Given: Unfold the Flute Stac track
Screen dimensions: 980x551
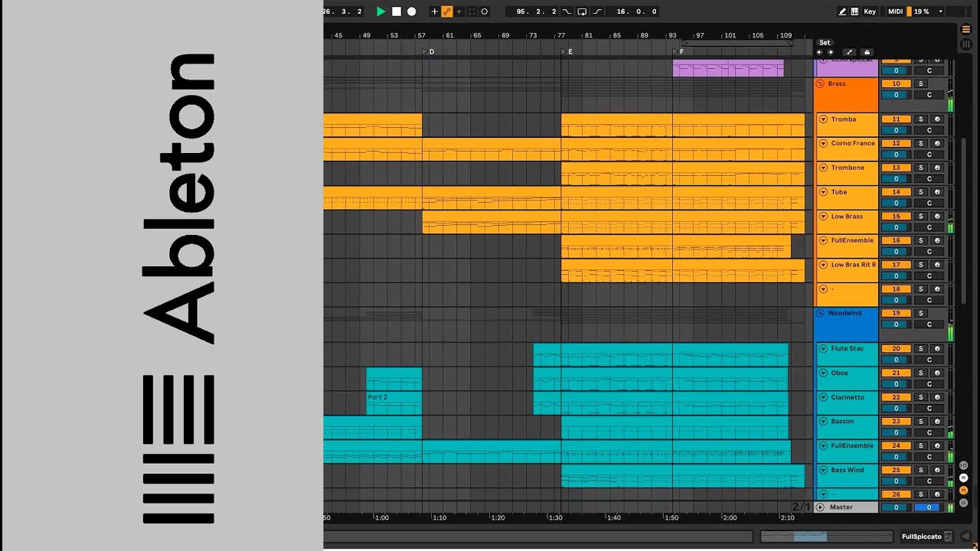Looking at the screenshot, I should 823,349.
